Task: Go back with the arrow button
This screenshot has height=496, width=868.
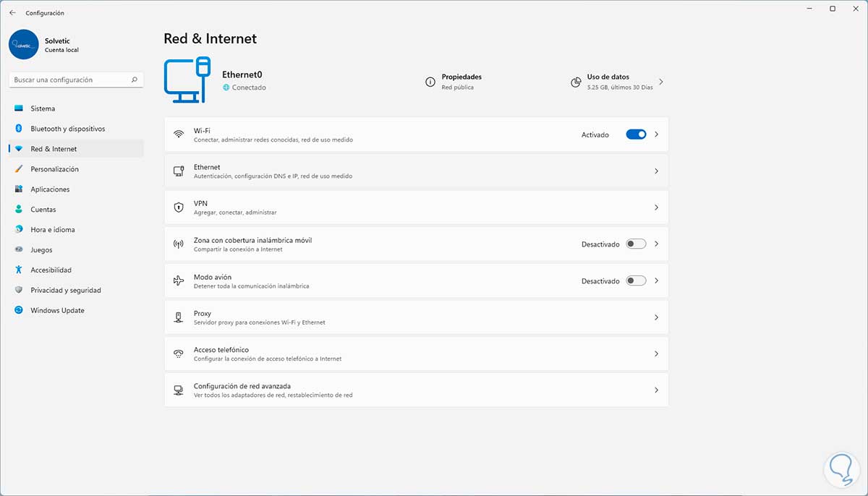Action: click(x=12, y=13)
